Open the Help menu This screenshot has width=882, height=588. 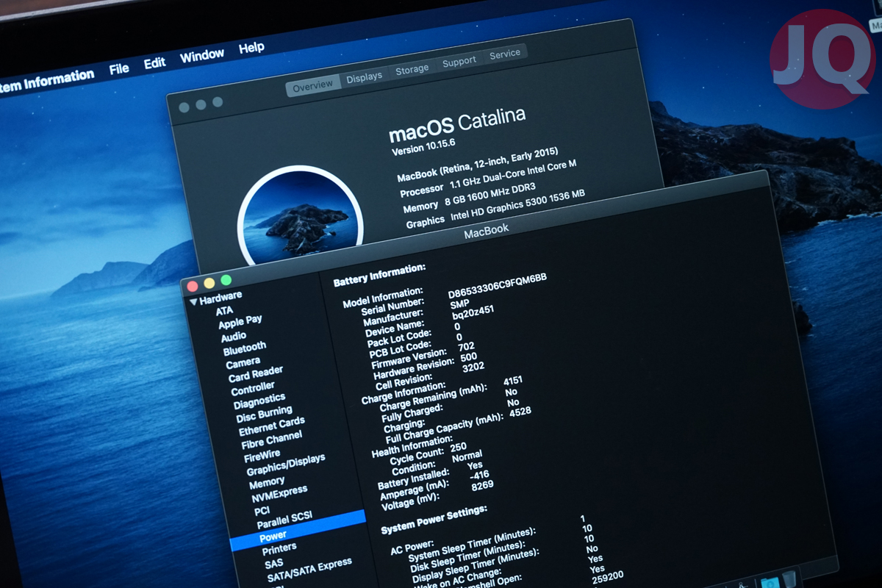(251, 48)
